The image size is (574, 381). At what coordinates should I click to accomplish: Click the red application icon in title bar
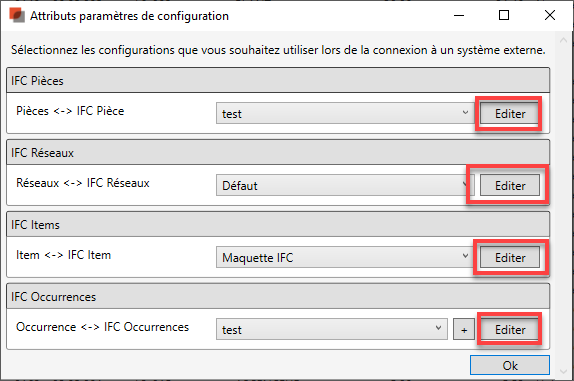tap(17, 15)
